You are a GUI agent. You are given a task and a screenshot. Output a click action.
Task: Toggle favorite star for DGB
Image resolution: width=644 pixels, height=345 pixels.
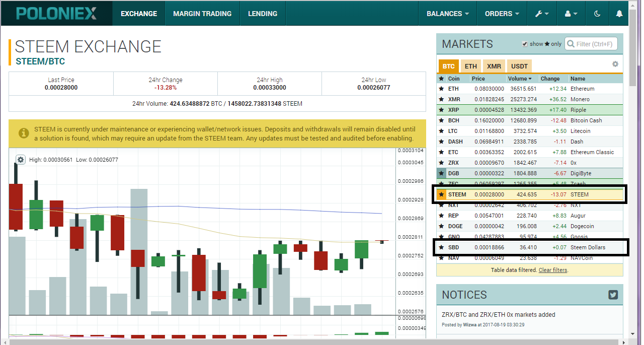441,173
